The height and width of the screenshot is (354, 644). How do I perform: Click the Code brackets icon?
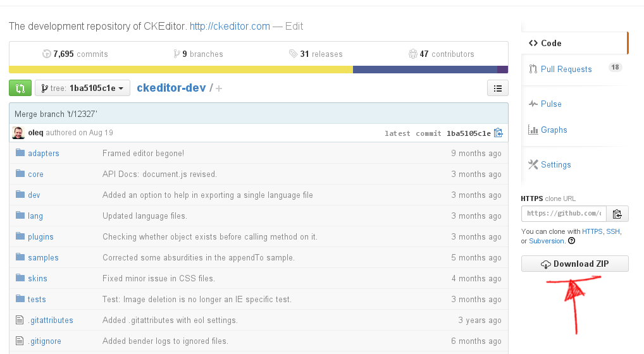click(x=533, y=43)
